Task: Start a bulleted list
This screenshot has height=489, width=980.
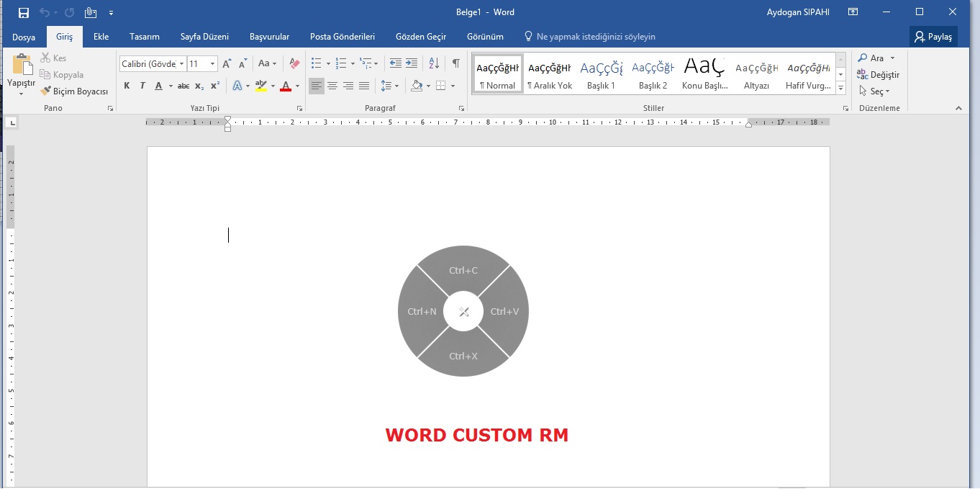Action: (x=316, y=63)
